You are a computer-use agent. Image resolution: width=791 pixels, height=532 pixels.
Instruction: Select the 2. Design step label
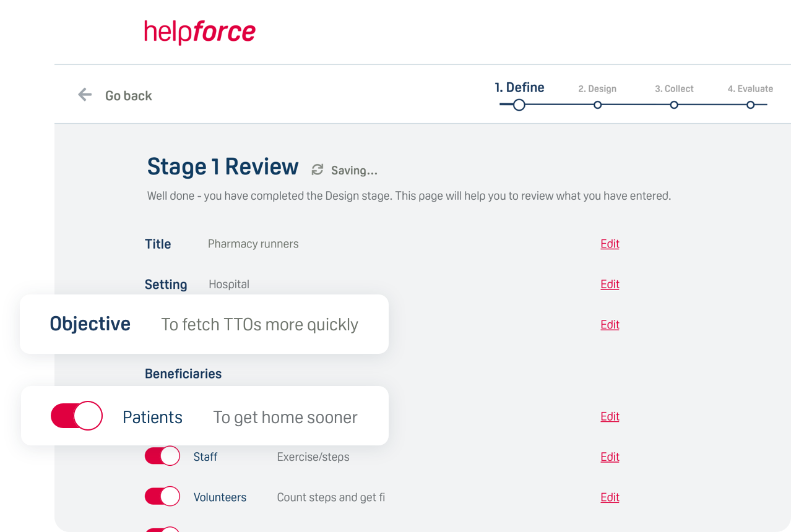[597, 89]
